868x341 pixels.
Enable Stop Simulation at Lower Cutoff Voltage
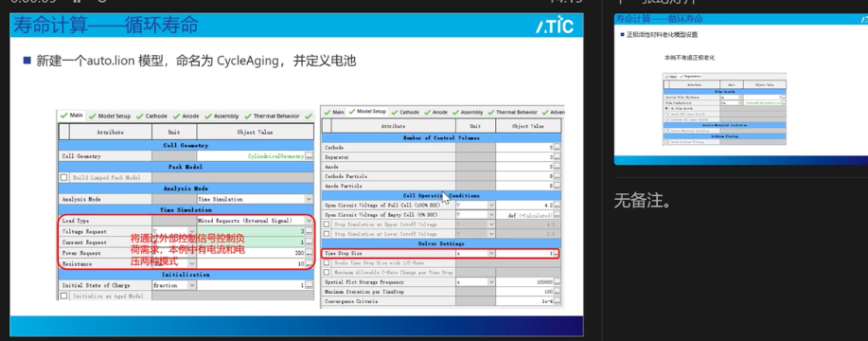[328, 234]
